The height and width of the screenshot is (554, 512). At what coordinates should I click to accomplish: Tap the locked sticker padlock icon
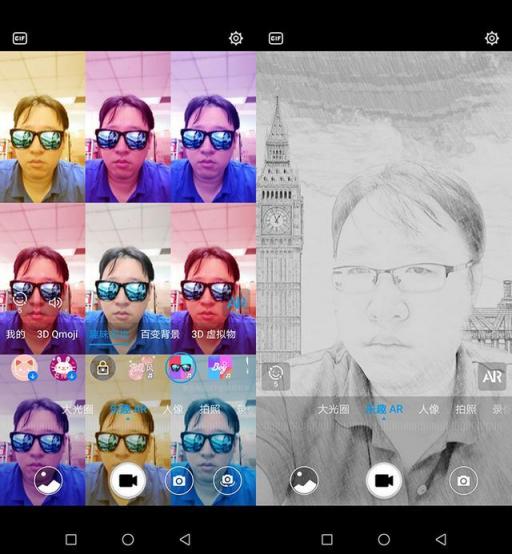tap(102, 369)
